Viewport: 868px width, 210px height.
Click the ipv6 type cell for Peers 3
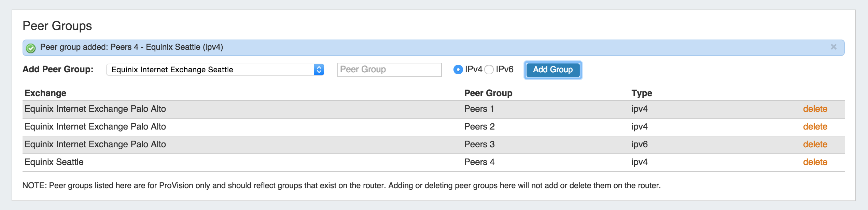[639, 145]
